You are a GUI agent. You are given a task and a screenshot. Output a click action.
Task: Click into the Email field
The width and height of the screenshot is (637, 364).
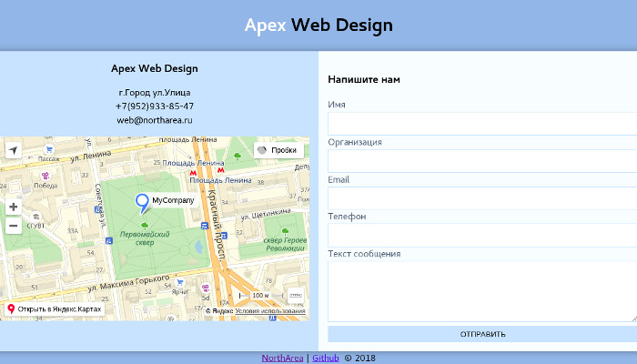click(x=482, y=198)
